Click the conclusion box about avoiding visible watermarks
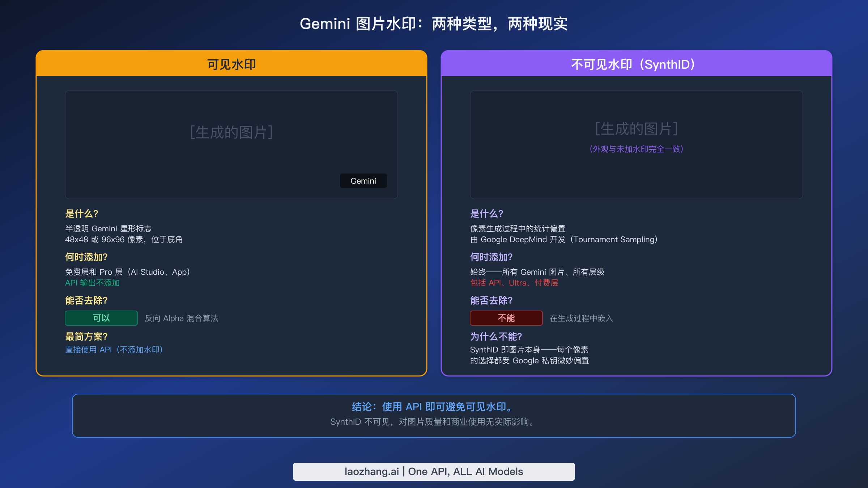The height and width of the screenshot is (488, 868). [433, 416]
